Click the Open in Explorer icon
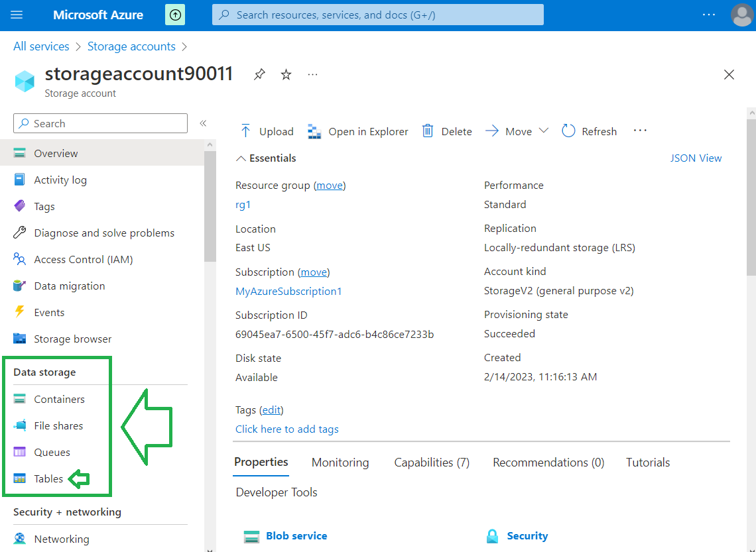This screenshot has width=756, height=552. click(314, 131)
